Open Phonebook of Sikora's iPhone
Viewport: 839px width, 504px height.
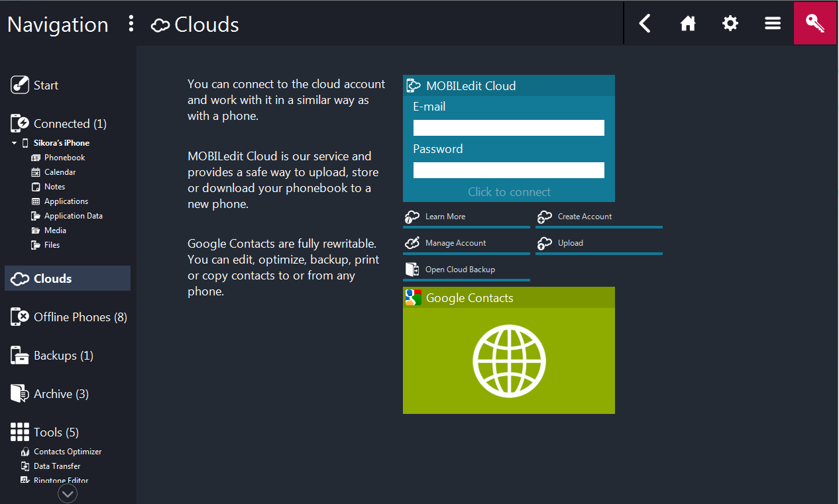64,158
